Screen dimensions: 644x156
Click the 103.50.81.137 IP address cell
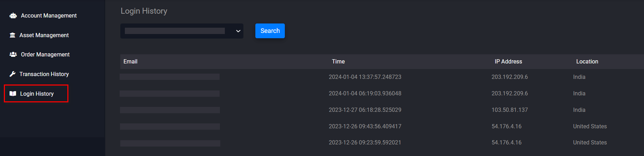(x=510, y=110)
